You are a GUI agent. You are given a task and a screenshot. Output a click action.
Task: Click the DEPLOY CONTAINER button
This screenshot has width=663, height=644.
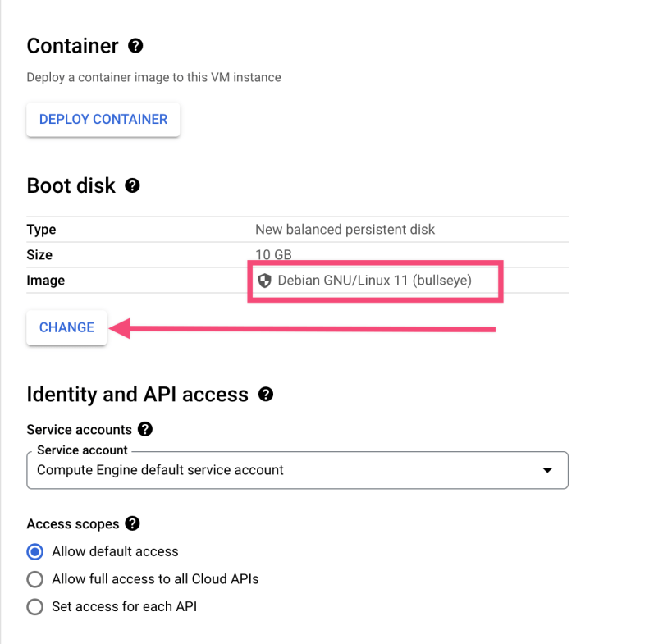pos(103,119)
